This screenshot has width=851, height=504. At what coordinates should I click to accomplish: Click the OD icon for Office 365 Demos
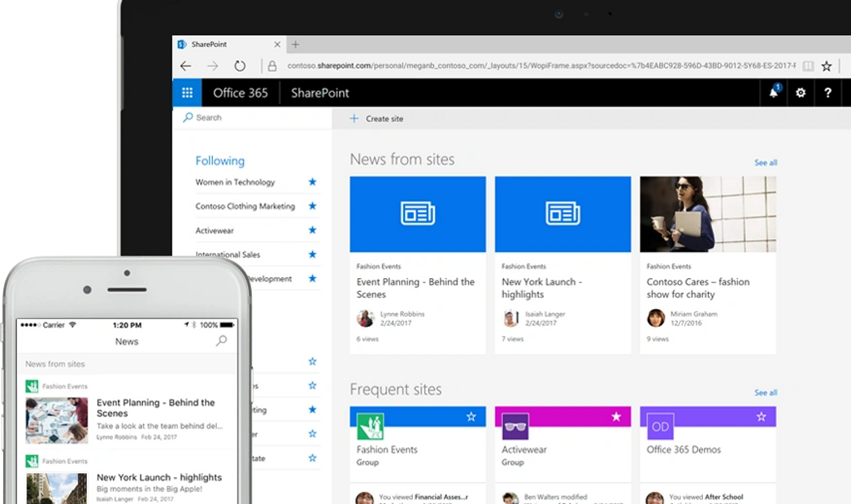point(660,427)
